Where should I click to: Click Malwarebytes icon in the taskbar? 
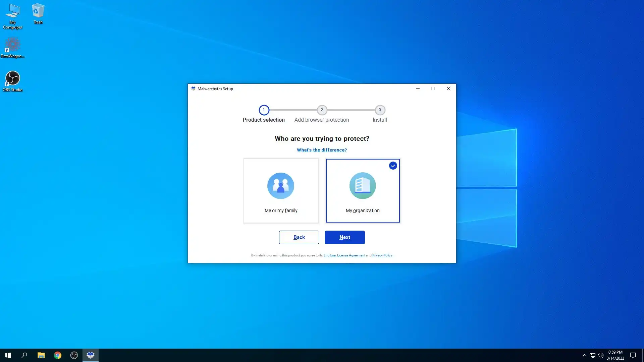coord(91,355)
